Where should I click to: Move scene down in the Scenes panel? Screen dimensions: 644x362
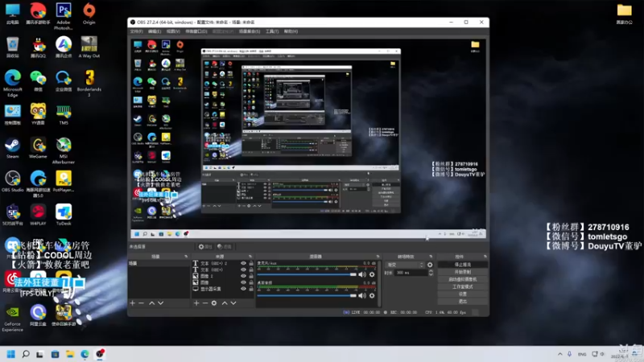point(160,303)
